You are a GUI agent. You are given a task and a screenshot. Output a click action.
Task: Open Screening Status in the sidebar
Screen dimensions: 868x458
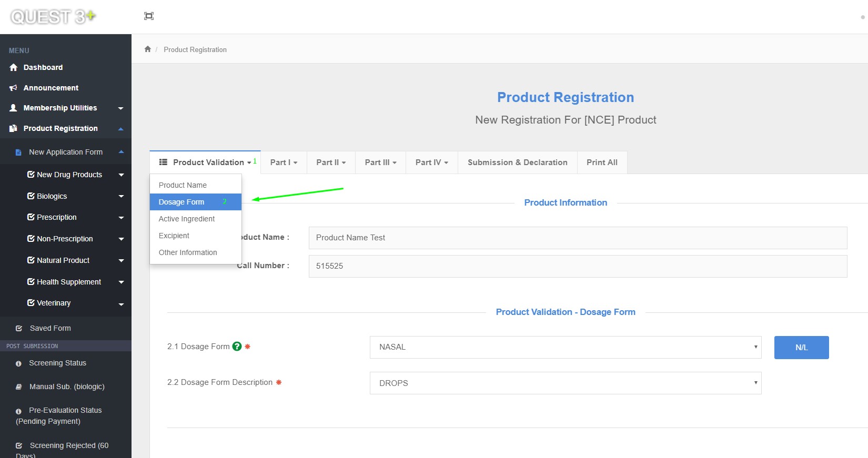57,363
